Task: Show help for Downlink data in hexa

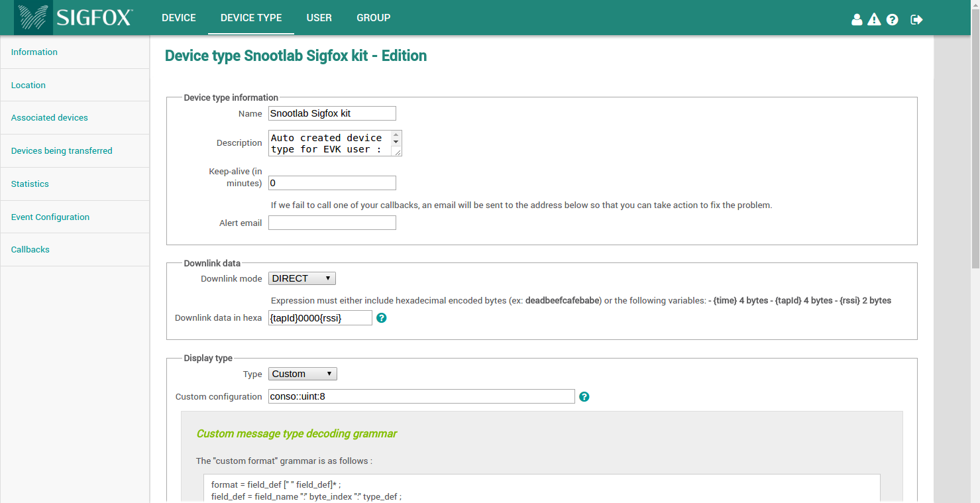Action: tap(382, 318)
